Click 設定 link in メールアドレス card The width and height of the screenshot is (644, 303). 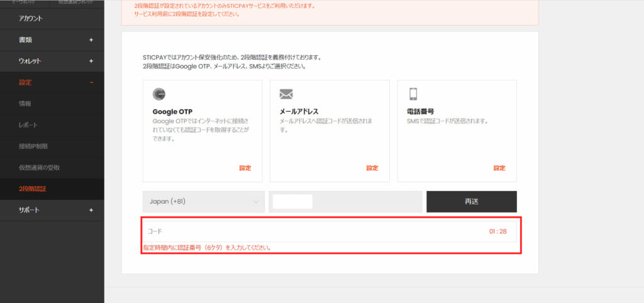coord(372,168)
